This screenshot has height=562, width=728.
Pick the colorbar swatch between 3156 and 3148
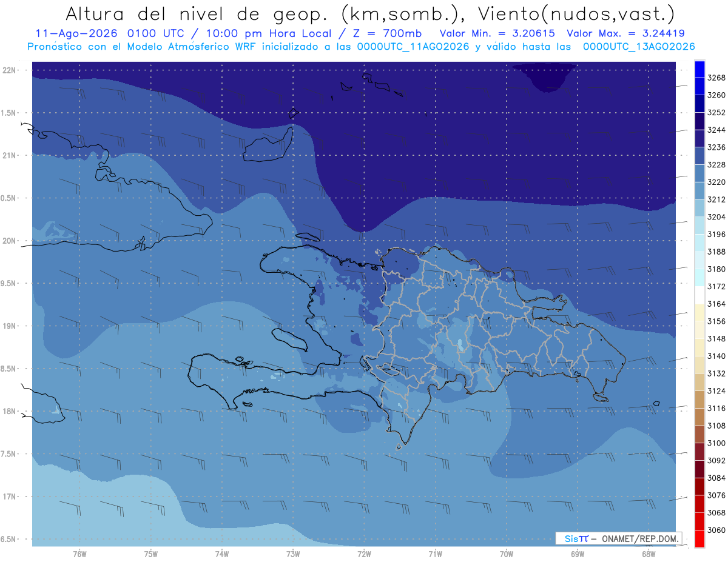(699, 330)
